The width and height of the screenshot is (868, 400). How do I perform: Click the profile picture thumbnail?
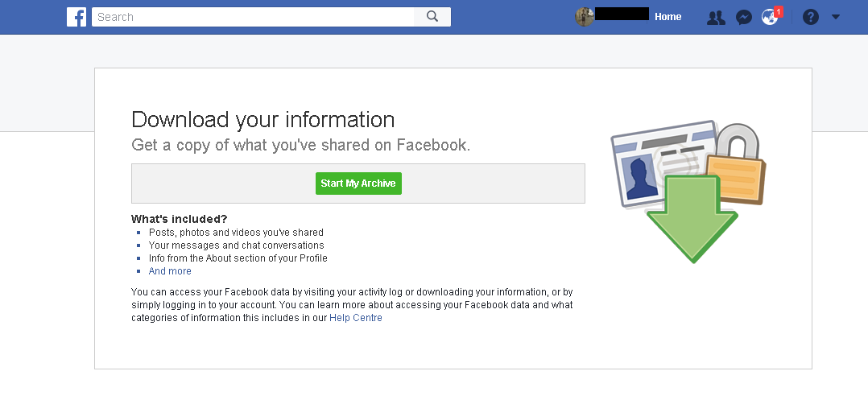[585, 17]
